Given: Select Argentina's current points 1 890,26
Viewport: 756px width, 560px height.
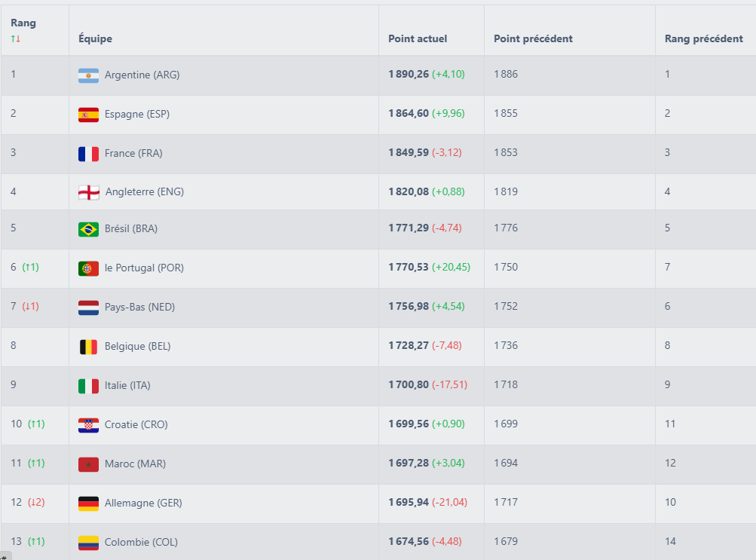Looking at the screenshot, I should [x=409, y=74].
